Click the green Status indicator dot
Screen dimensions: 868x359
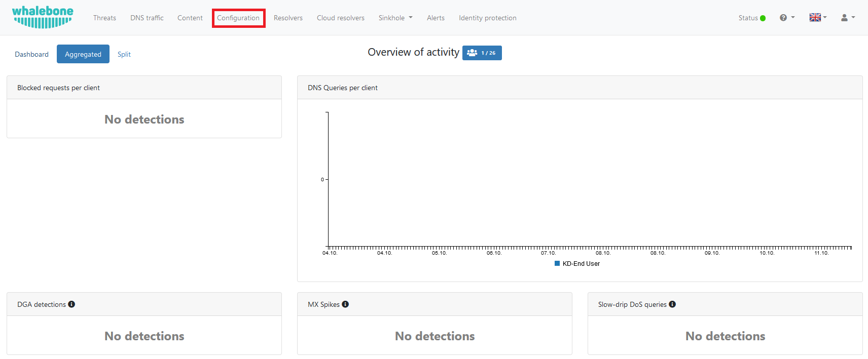click(763, 18)
